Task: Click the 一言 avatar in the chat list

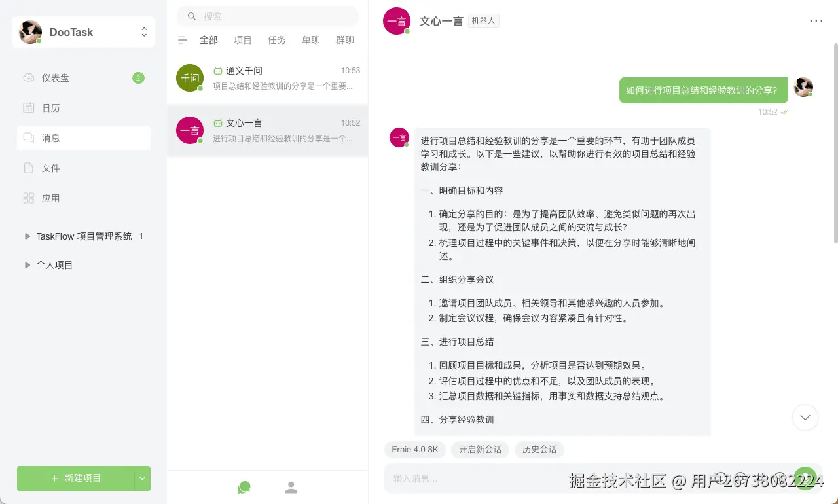Action: (x=190, y=130)
